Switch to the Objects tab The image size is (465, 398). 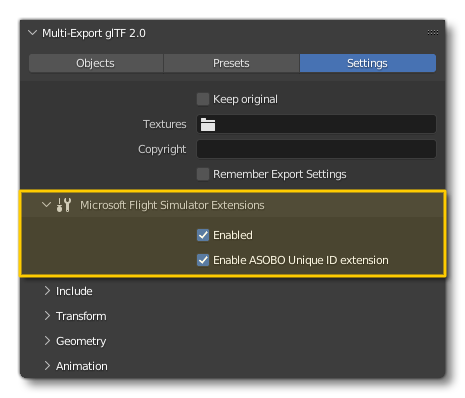click(96, 63)
